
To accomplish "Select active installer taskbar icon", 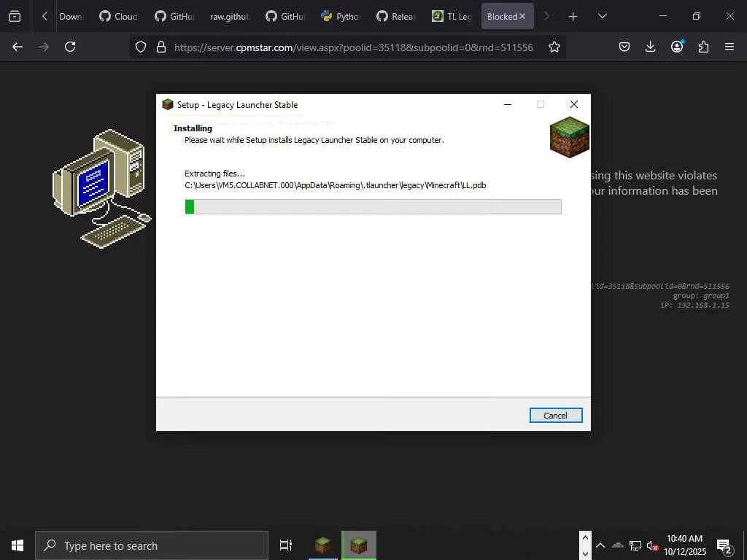I will [x=359, y=545].
